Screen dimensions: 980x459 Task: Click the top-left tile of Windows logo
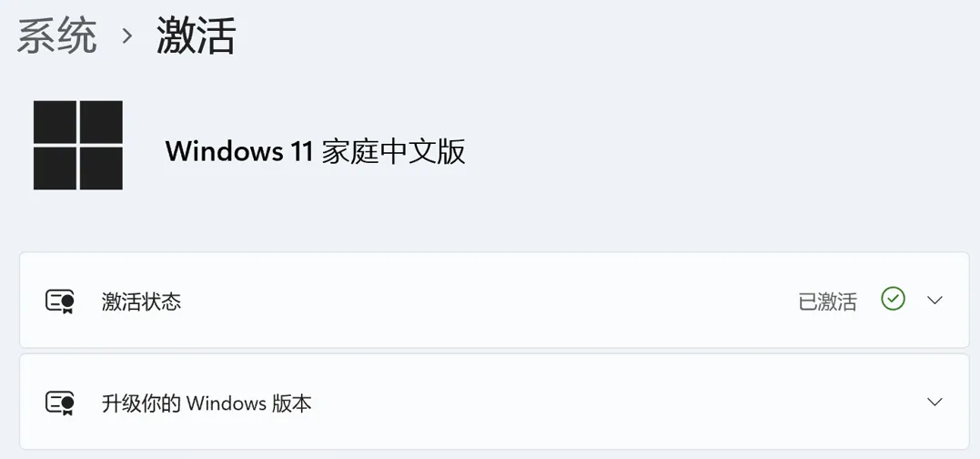[55, 122]
